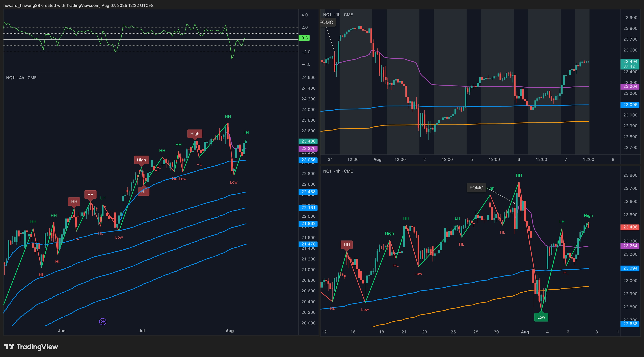
Task: Click the green Low marker on lower 1h chart
Action: tap(541, 317)
